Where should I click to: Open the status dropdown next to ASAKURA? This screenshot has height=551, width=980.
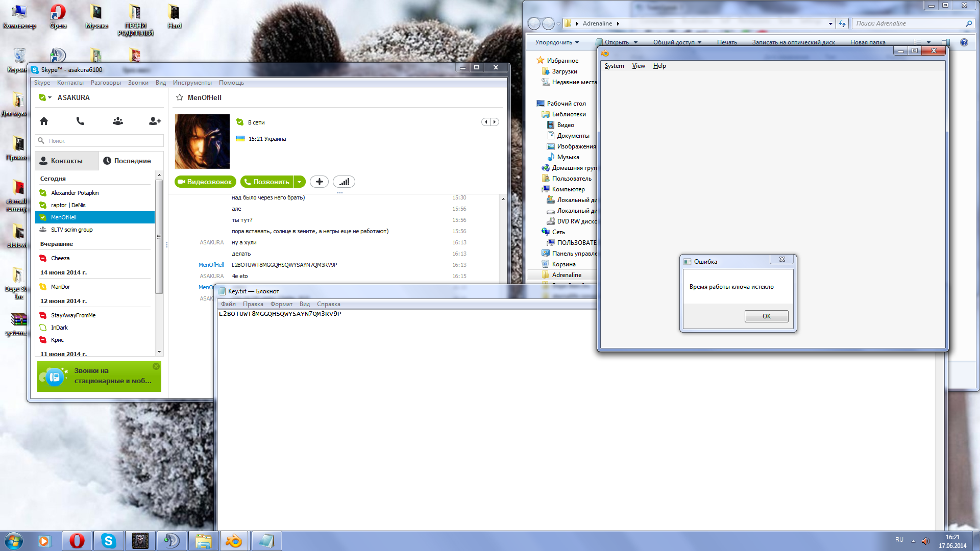50,97
